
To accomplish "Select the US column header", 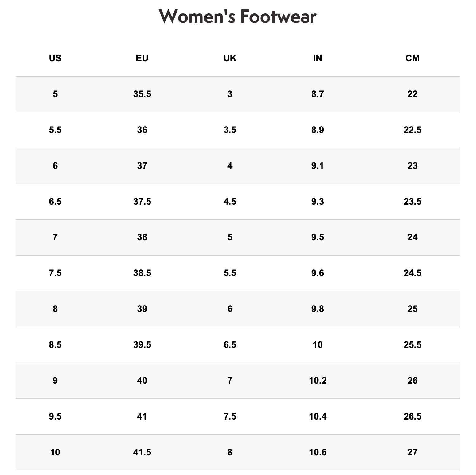I will [55, 58].
